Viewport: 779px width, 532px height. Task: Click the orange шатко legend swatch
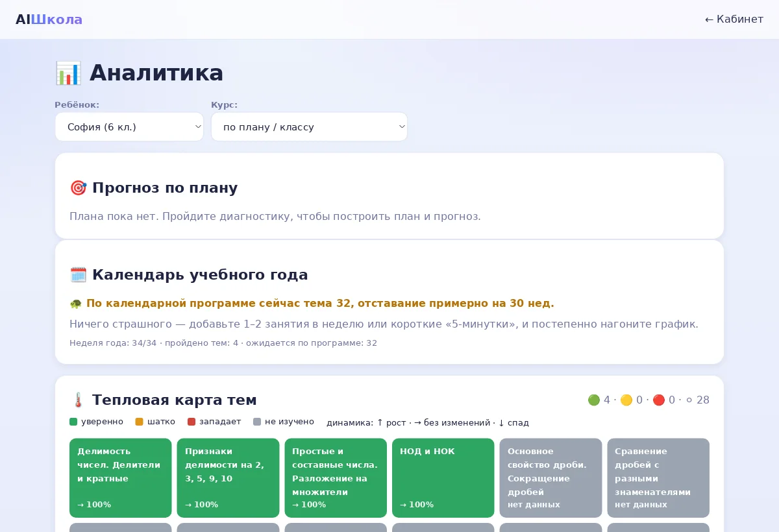[139, 422]
